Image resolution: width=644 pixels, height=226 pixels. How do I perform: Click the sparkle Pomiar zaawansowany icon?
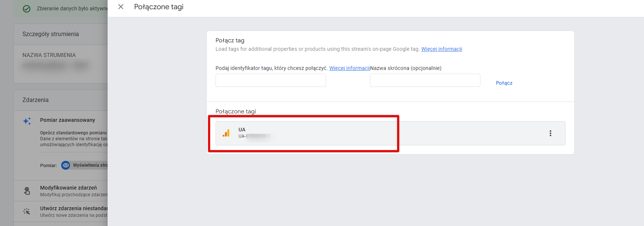pyautogui.click(x=27, y=121)
